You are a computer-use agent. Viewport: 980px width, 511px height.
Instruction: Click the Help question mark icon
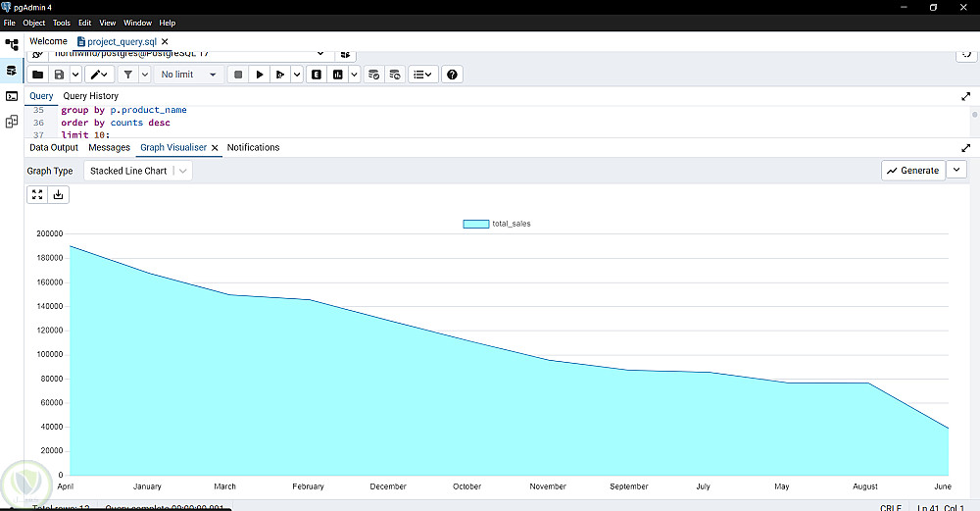pyautogui.click(x=452, y=75)
